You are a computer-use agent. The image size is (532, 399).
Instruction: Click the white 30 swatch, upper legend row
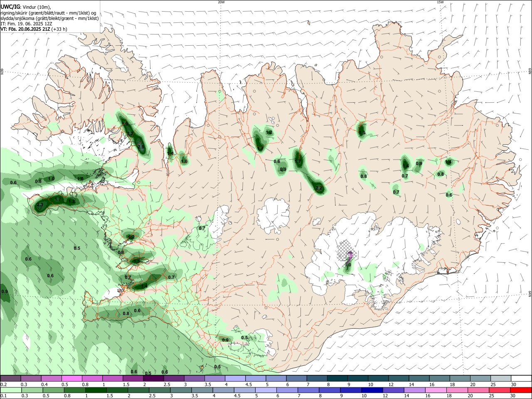click(x=521, y=379)
